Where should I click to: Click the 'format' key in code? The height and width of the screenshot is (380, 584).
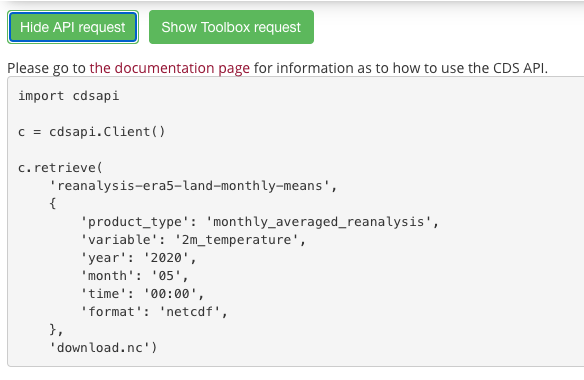tap(112, 311)
